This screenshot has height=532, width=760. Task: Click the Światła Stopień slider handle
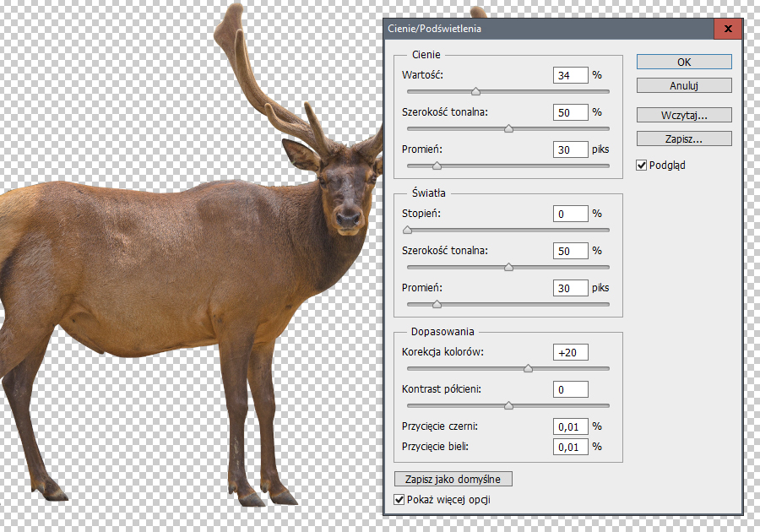point(408,231)
